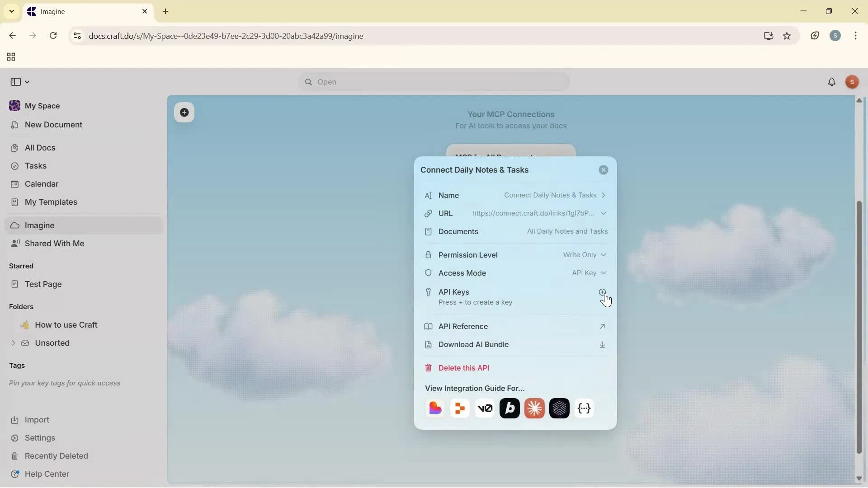Select Tasks in the sidebar
The height and width of the screenshot is (488, 868).
pos(35,166)
